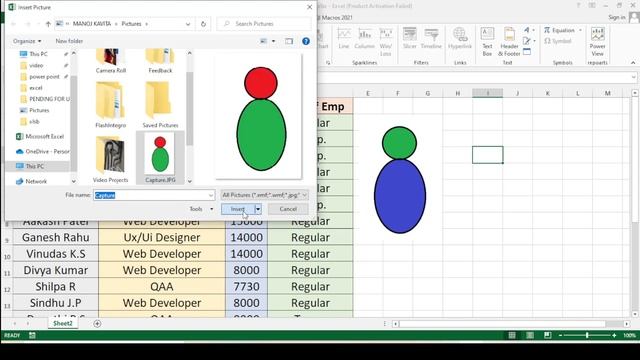Viewport: 640px width, 360px height.
Task: Open the video quick access folder
Action: point(36,65)
